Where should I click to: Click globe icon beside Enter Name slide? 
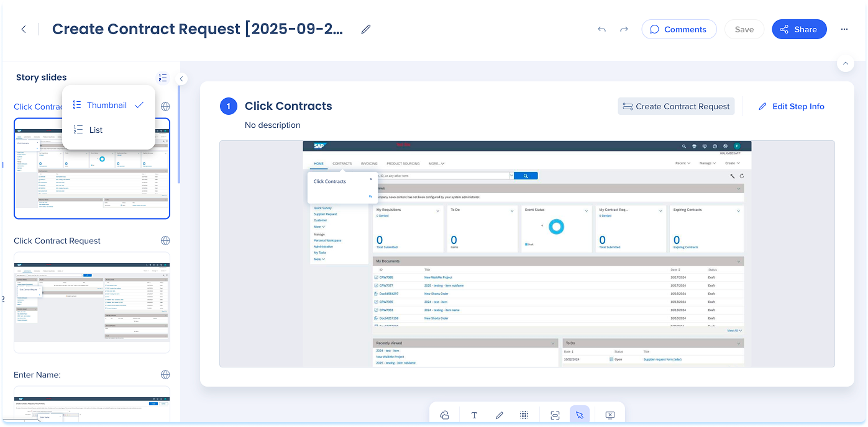(x=165, y=375)
